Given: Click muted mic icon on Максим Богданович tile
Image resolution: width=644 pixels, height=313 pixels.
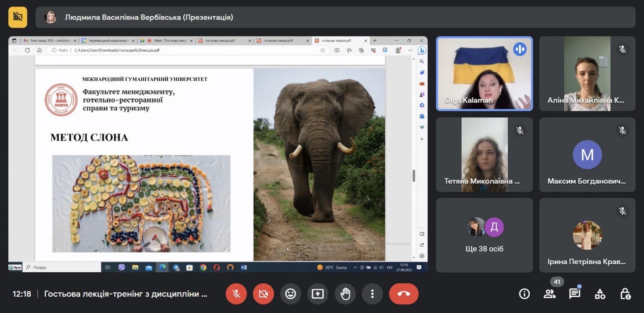Looking at the screenshot, I should 623,131.
